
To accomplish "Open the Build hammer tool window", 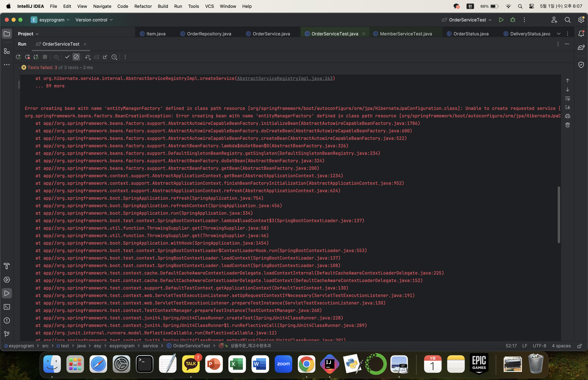I will pos(7,266).
